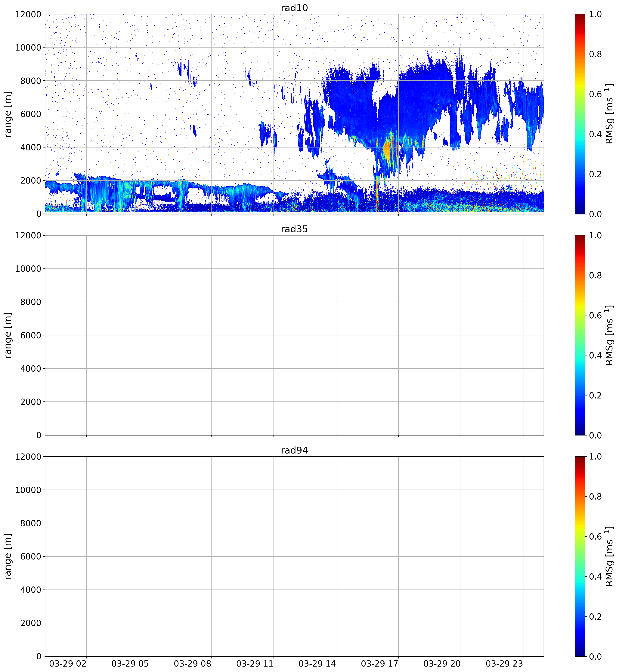Viewport: 619px width, 672px height.
Task: Click the '03-29 08' time axis label
Action: 192,664
